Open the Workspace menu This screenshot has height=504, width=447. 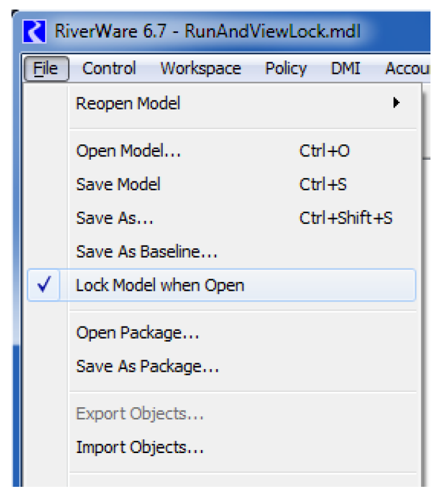(x=200, y=69)
